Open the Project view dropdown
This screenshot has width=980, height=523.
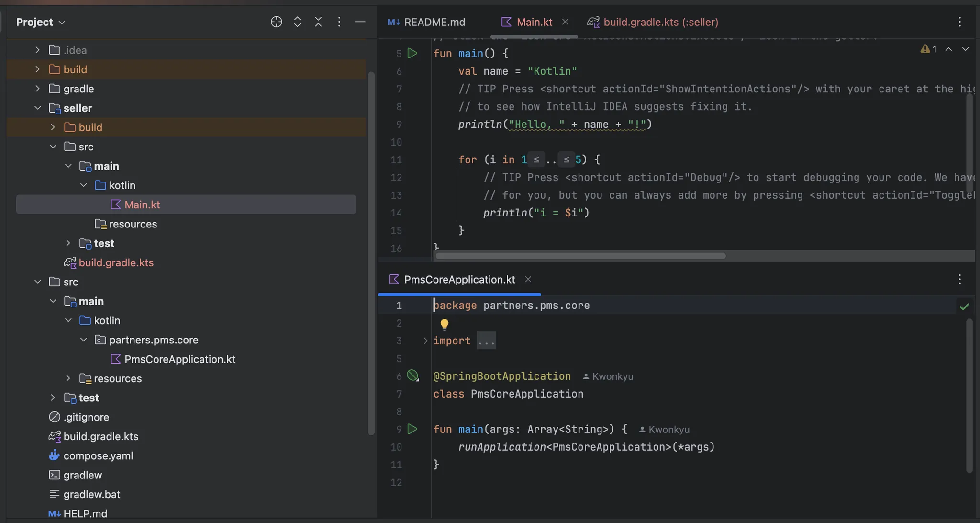[40, 22]
